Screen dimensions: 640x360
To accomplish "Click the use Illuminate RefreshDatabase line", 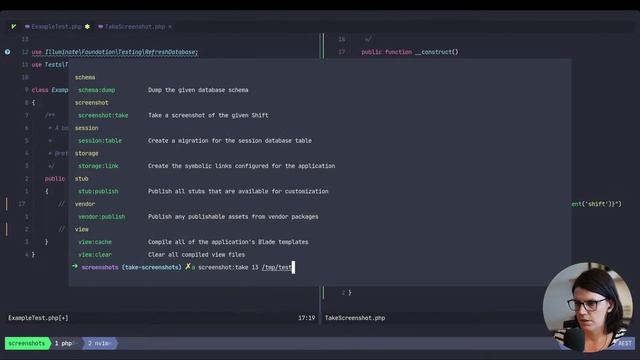I will point(115,52).
